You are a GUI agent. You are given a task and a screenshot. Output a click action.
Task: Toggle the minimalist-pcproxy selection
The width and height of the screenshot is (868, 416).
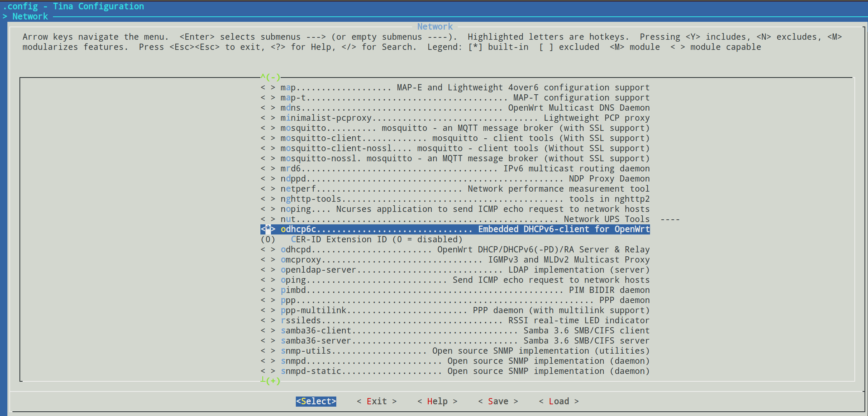click(x=268, y=118)
